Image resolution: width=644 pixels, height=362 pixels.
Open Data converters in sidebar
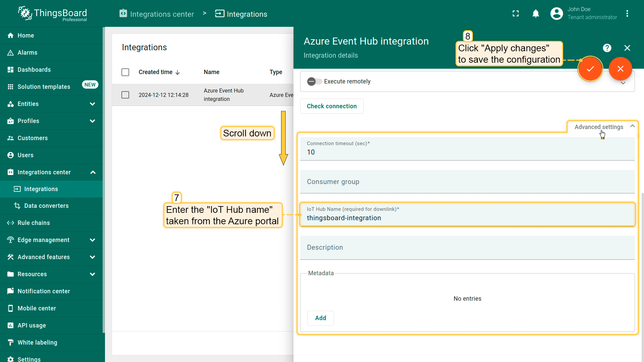(x=46, y=206)
